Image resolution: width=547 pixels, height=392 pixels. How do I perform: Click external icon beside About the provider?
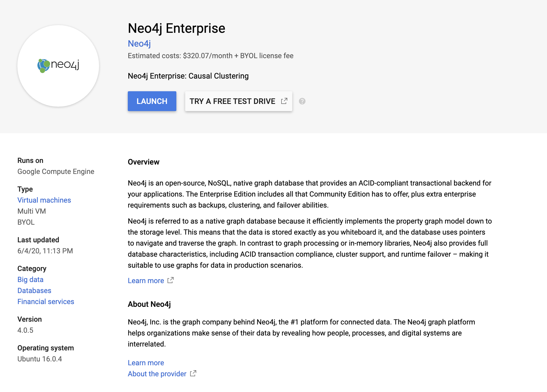193,373
